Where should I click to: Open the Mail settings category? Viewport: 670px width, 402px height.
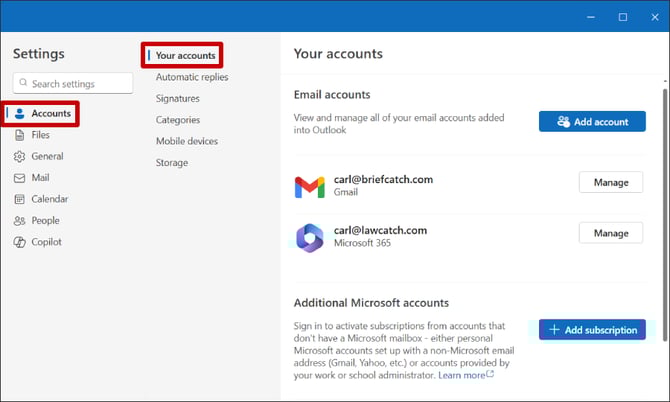click(40, 178)
